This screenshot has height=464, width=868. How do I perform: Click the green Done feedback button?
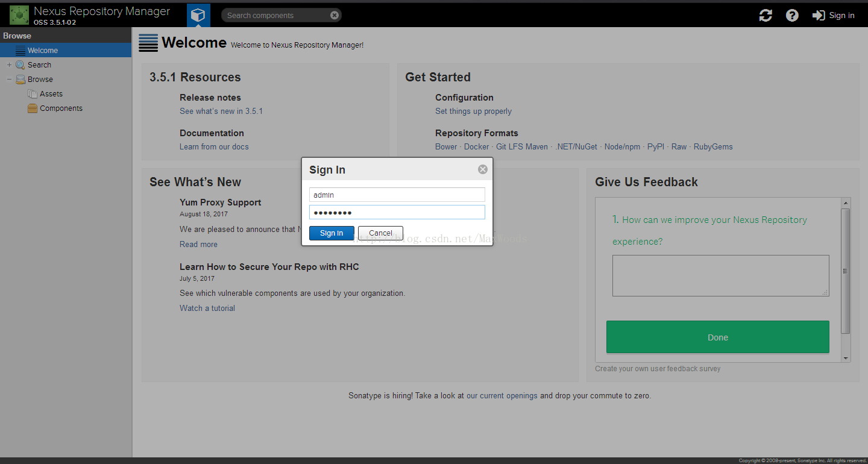718,337
